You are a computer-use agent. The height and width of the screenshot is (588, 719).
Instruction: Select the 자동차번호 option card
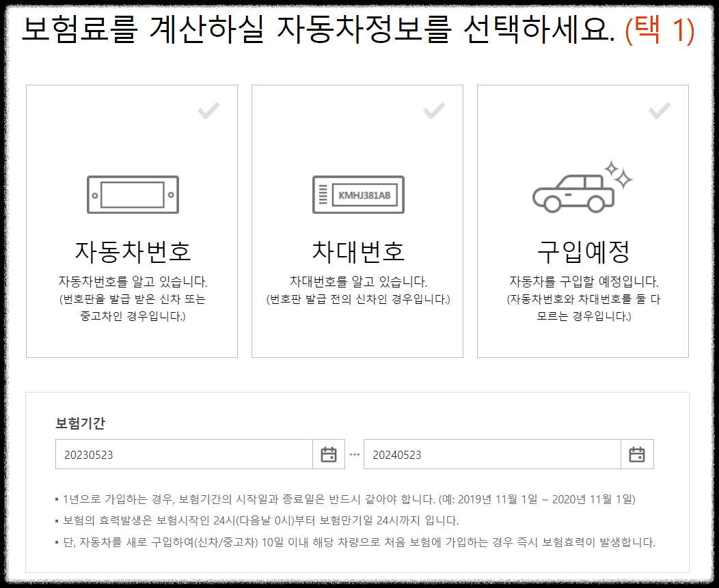(x=132, y=220)
